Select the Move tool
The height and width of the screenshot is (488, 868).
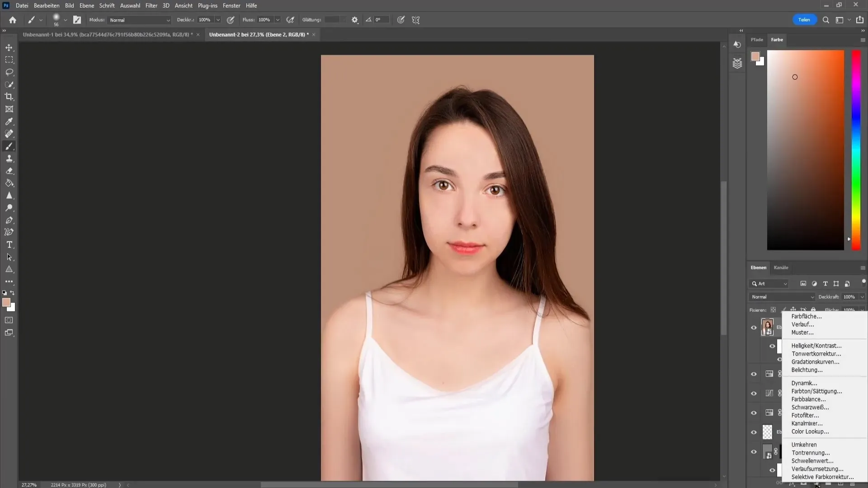tap(9, 47)
